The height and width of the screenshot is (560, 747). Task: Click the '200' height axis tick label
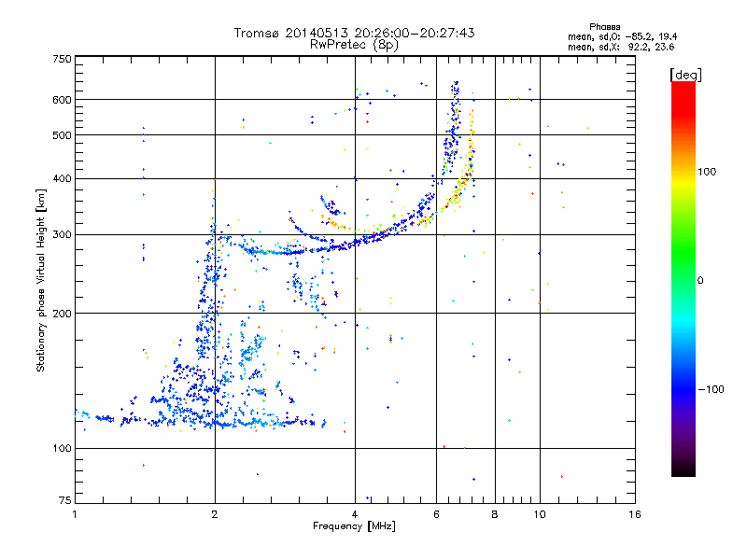63,314
